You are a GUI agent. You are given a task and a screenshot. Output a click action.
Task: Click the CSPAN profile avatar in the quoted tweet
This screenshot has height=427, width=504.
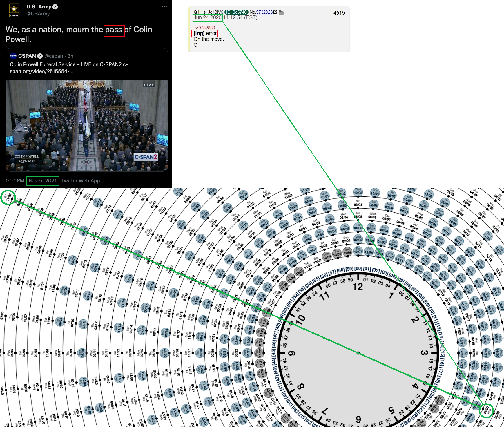click(13, 56)
